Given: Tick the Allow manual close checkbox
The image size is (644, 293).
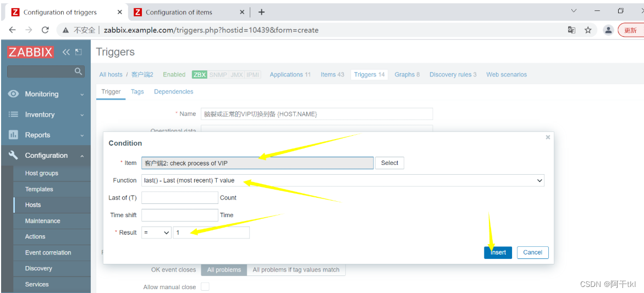Looking at the screenshot, I should pyautogui.click(x=205, y=286).
